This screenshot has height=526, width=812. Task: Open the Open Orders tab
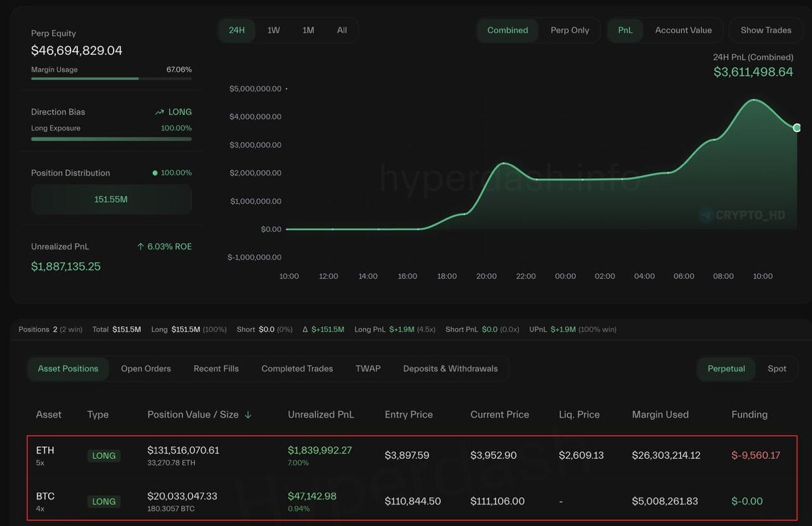[146, 369]
